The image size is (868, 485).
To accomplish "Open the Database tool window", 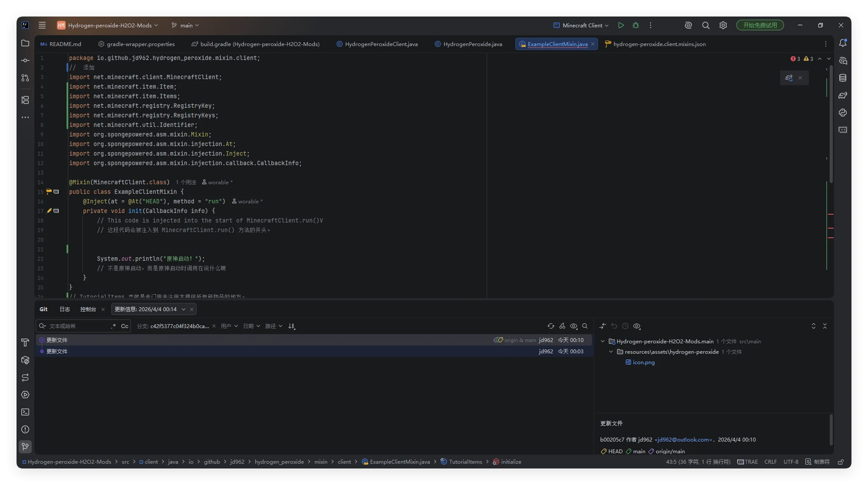I will coord(843,78).
